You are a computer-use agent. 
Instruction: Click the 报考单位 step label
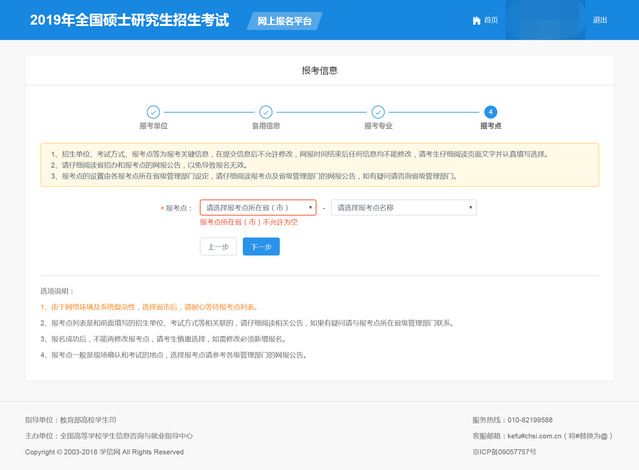[x=153, y=126]
